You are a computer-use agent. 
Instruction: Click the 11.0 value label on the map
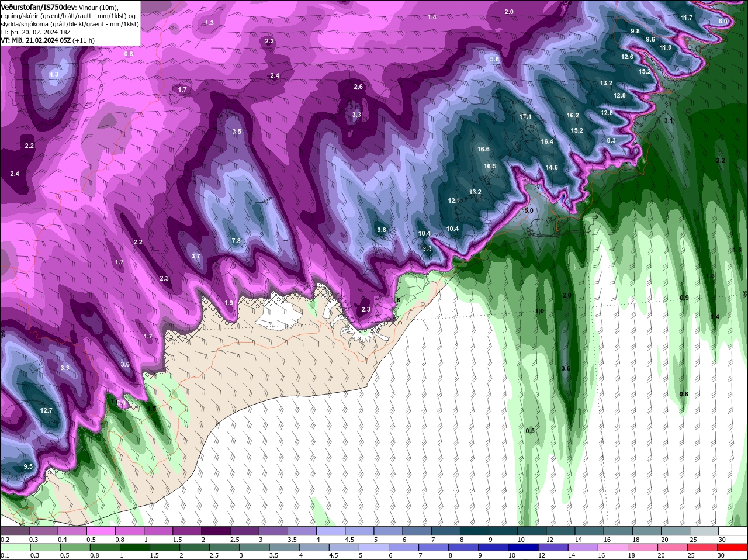coord(666,47)
